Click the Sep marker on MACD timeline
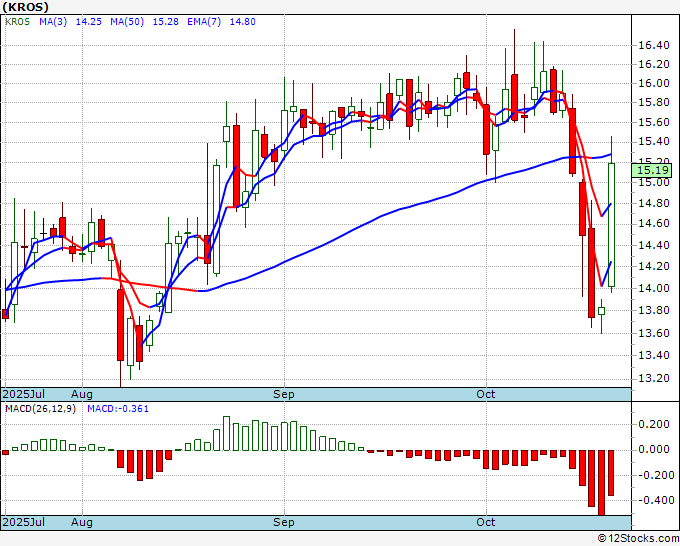This screenshot has width=680, height=546. pyautogui.click(x=284, y=522)
